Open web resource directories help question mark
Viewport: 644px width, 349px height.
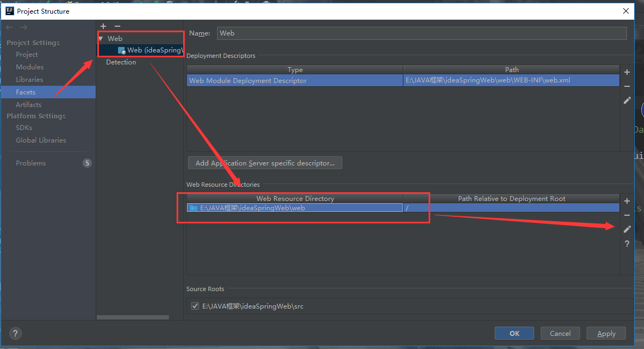pos(627,244)
